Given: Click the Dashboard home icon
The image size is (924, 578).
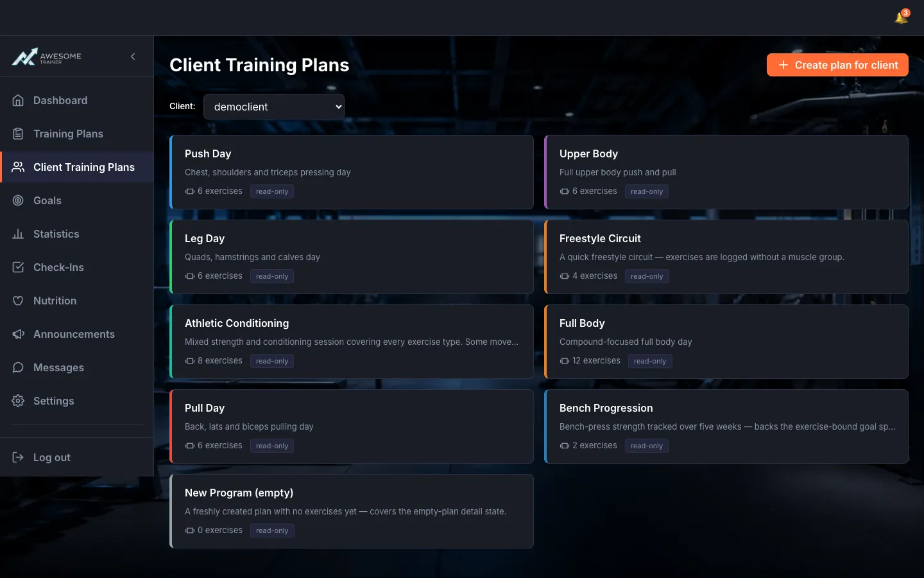Looking at the screenshot, I should pyautogui.click(x=18, y=100).
